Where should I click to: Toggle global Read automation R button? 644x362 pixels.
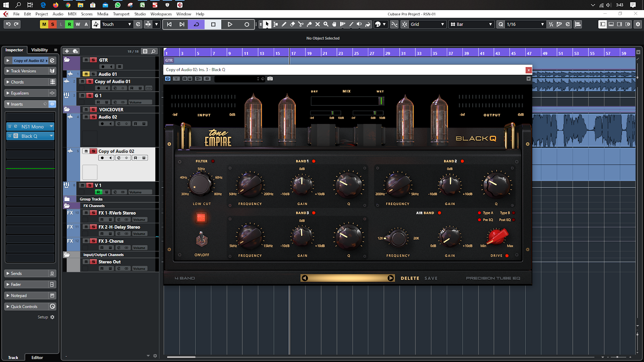coord(69,24)
